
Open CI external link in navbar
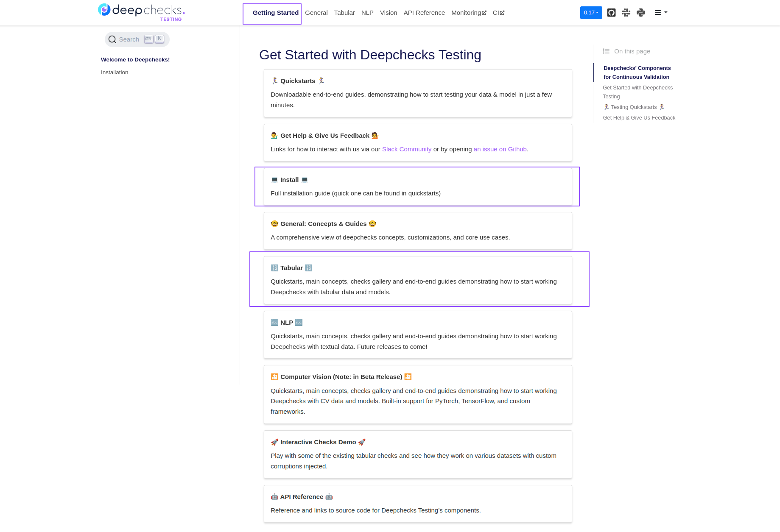coord(498,13)
